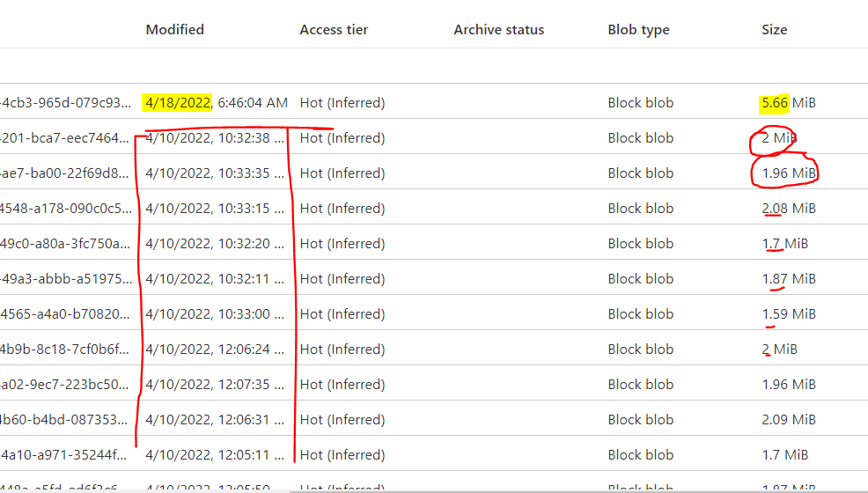Click the 2.08 MiB size cell
The height and width of the screenshot is (493, 868).
(x=788, y=209)
